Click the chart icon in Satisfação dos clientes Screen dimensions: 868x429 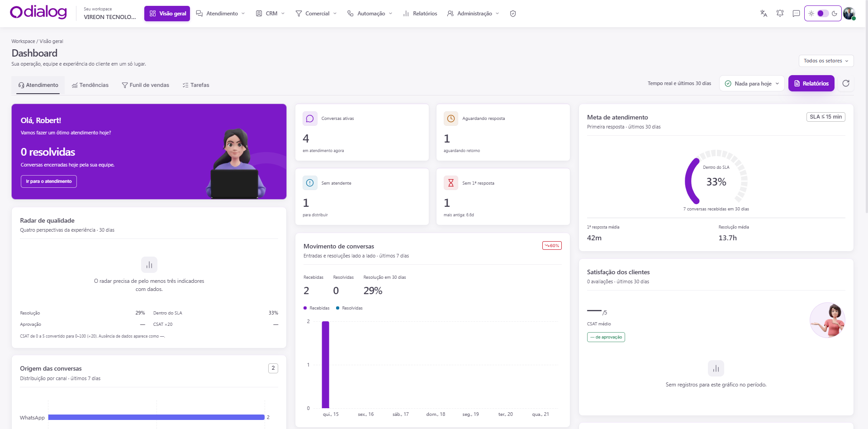[x=716, y=368]
